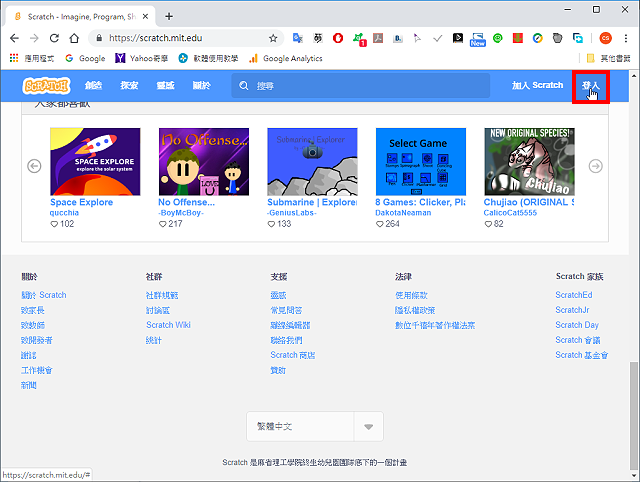The height and width of the screenshot is (483, 643).
Task: Open the Google bookmark
Action: point(85,58)
